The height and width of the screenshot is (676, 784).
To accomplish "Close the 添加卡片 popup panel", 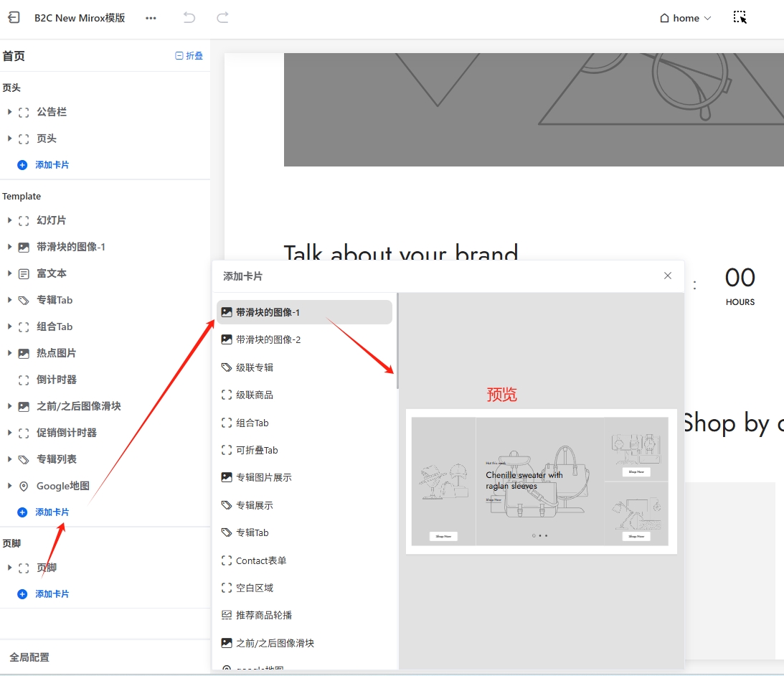I will [x=668, y=276].
